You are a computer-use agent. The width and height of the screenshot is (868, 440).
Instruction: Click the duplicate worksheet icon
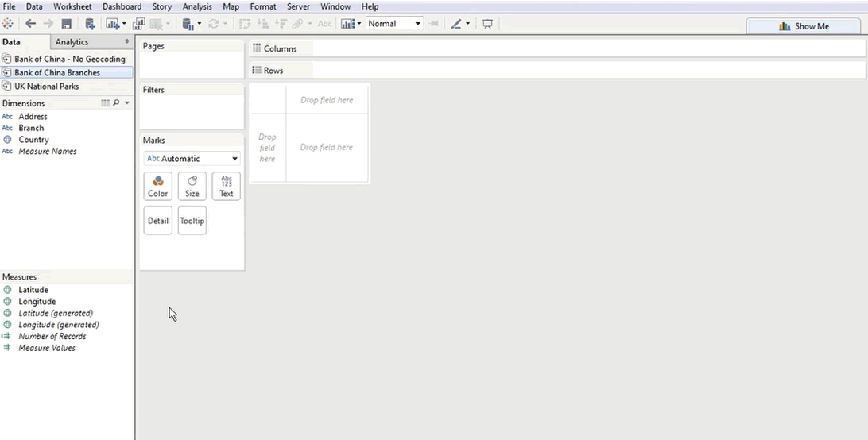(139, 24)
